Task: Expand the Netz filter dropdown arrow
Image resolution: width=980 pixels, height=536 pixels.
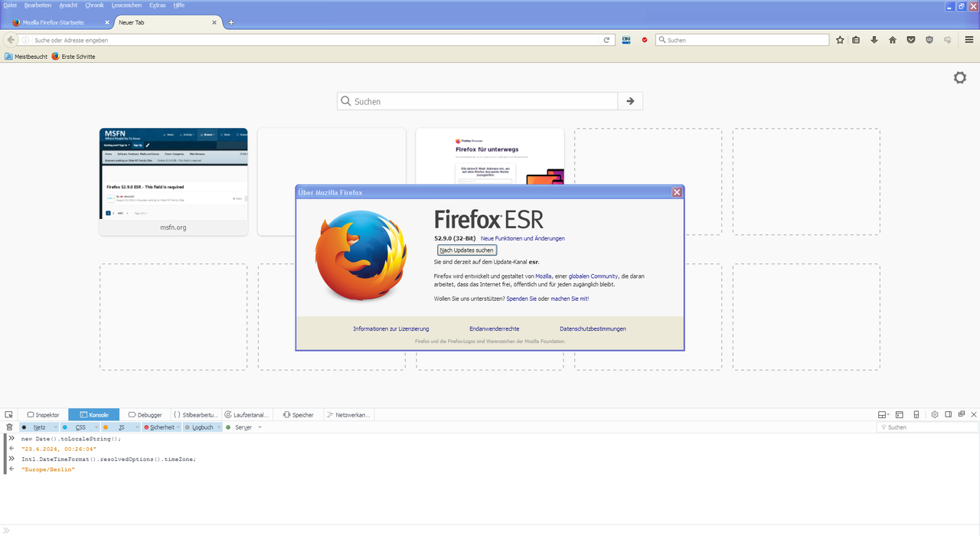Action: click(x=55, y=427)
